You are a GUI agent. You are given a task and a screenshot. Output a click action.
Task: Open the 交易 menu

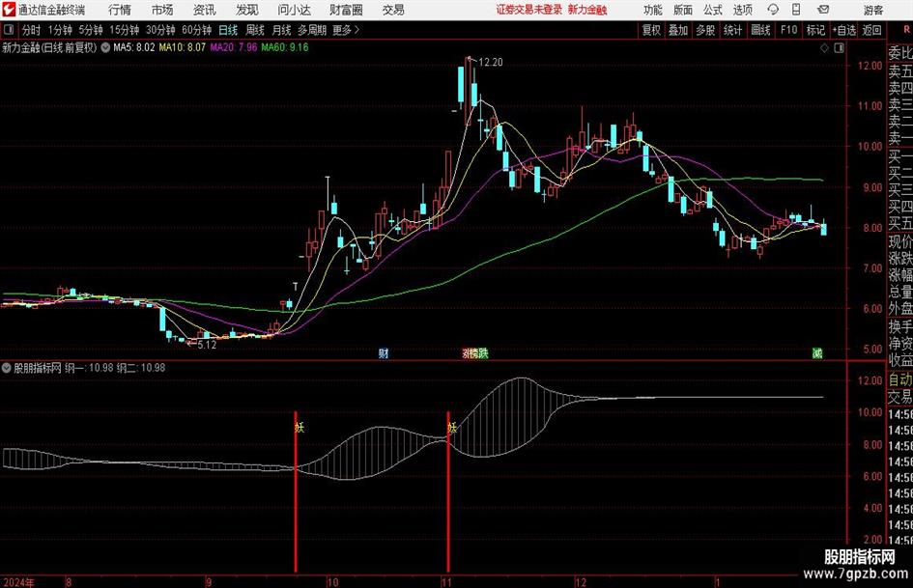click(x=393, y=10)
